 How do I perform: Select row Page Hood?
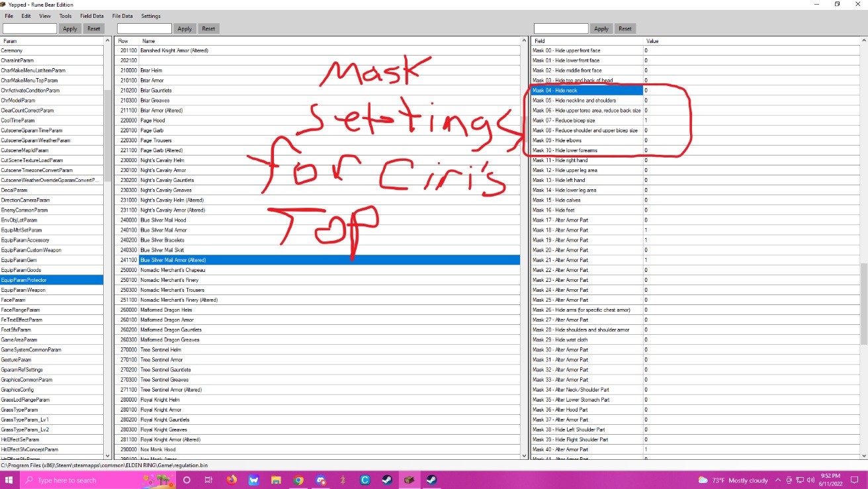(318, 120)
